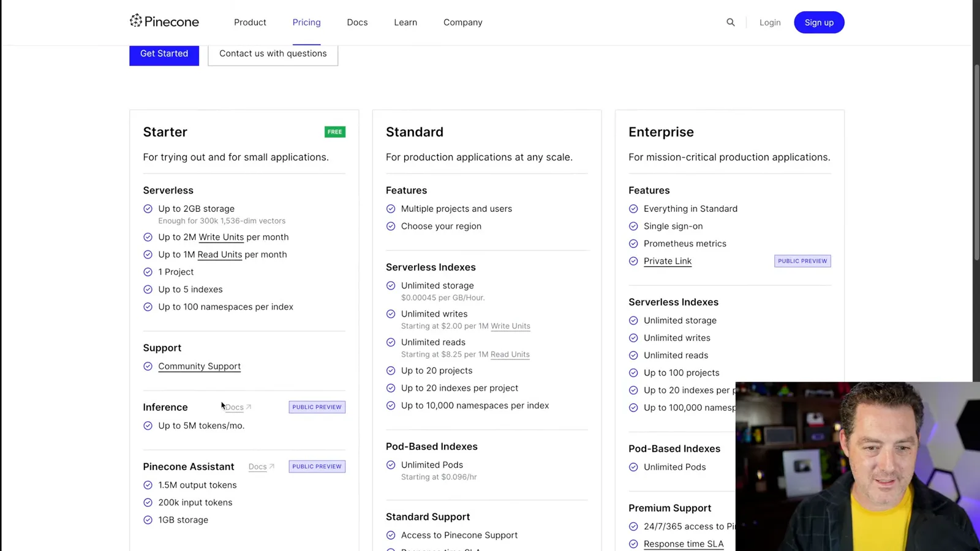This screenshot has width=980, height=551.
Task: Open the Company menu
Action: pos(463,22)
